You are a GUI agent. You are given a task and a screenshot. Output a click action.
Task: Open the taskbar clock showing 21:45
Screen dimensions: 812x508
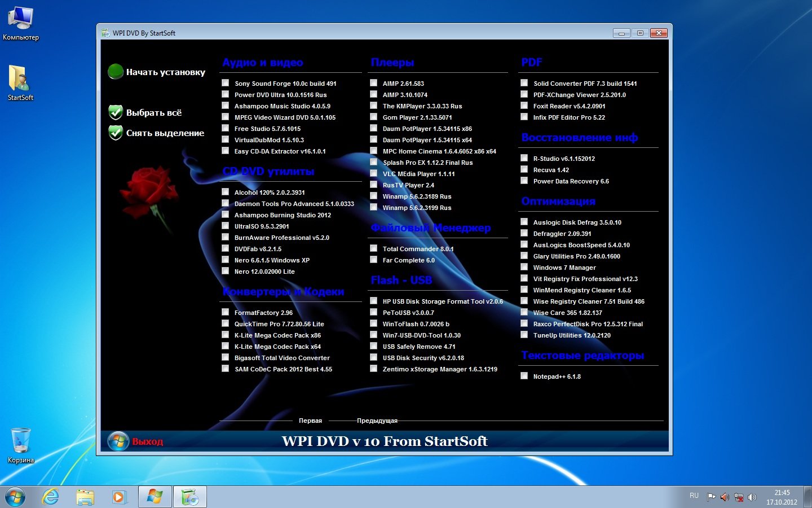[x=782, y=497]
